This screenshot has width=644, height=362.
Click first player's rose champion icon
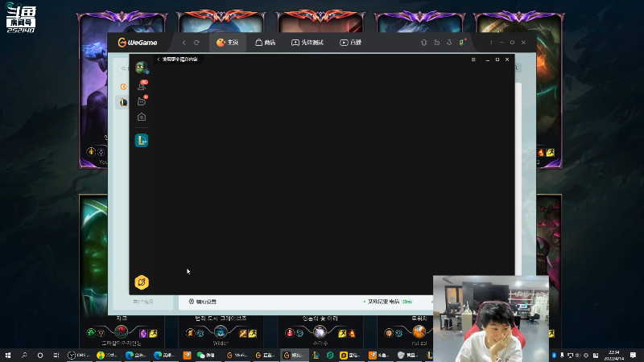pyautogui.click(x=122, y=331)
